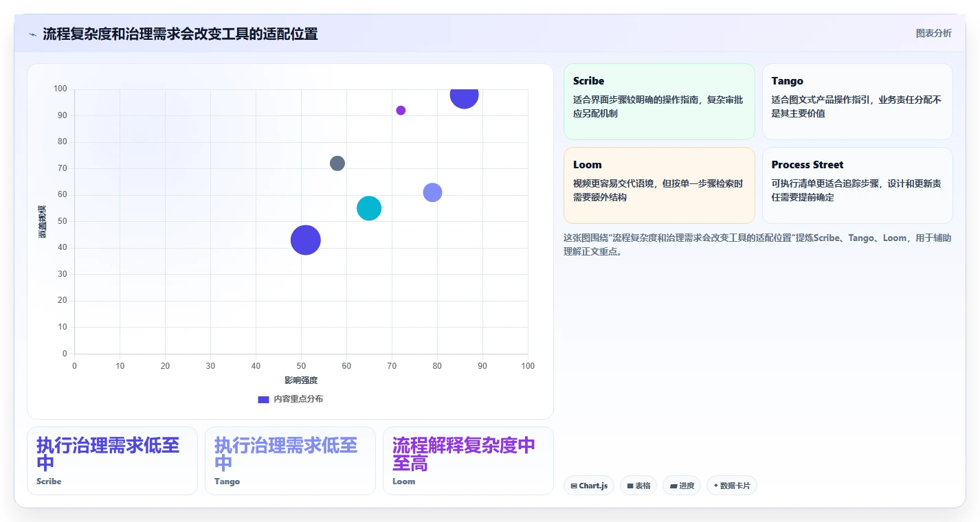Screen dimensions: 980x522
Task: Select the cyan bubble in the chart
Action: (369, 208)
